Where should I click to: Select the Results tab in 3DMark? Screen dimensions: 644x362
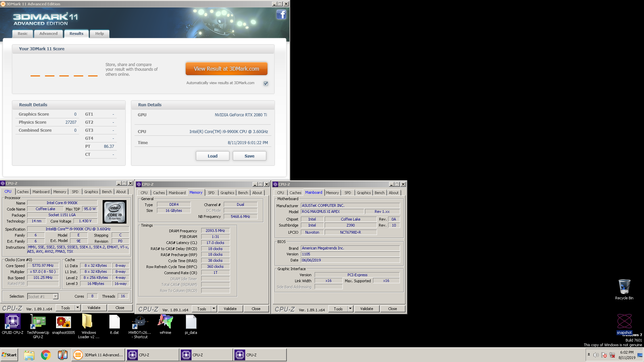pos(76,34)
